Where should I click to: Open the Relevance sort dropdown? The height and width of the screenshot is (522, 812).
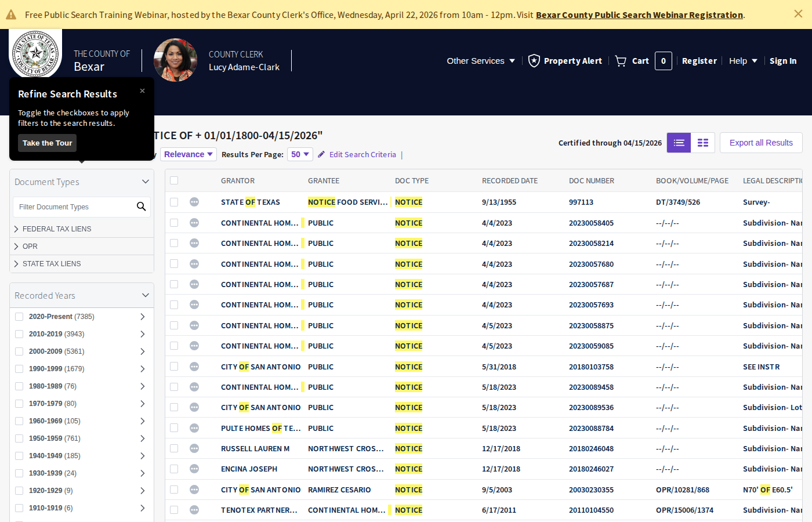188,154
